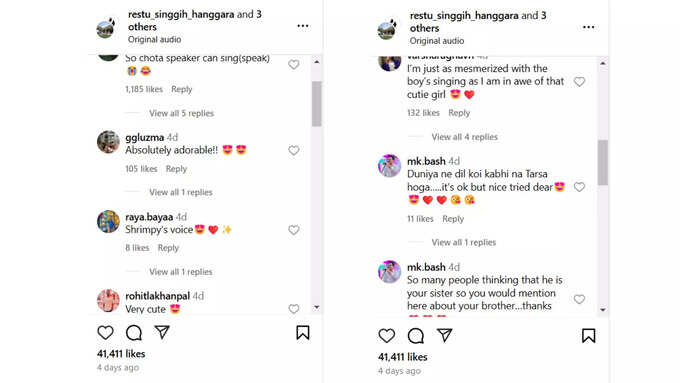Open rohitlakhanpal's profile username

tap(157, 296)
